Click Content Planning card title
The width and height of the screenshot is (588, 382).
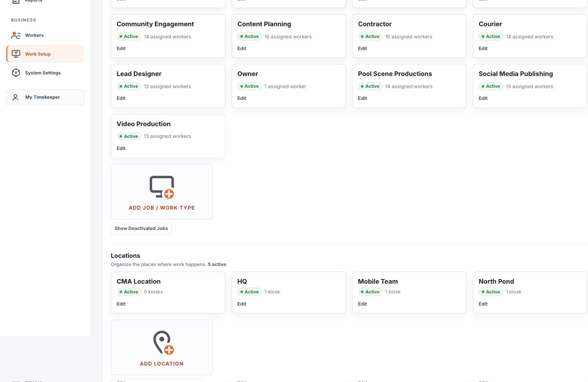[264, 24]
